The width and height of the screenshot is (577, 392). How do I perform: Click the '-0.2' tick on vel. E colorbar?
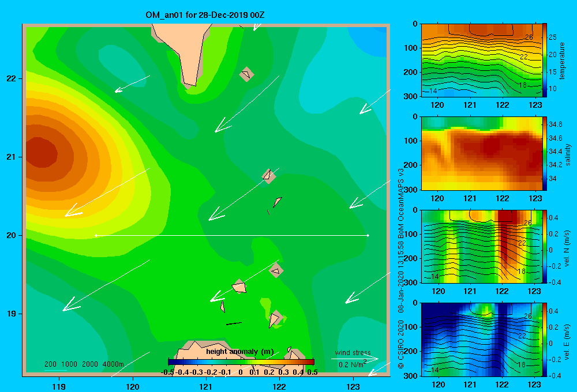coord(554,360)
